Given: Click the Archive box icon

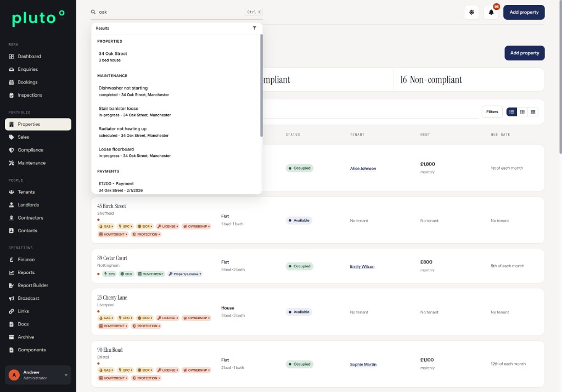Looking at the screenshot, I should pos(12,337).
